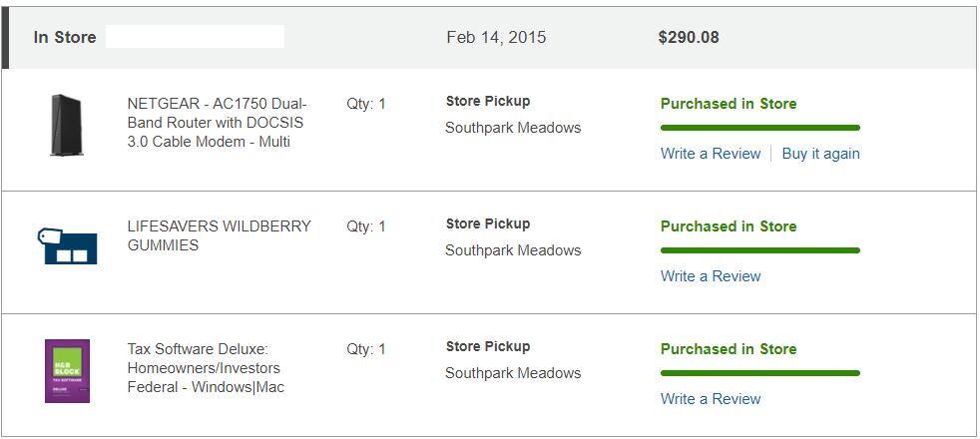Open the LIFESAVERS WILDBERRY GUMMIES product title
The height and width of the screenshot is (439, 980).
219,235
